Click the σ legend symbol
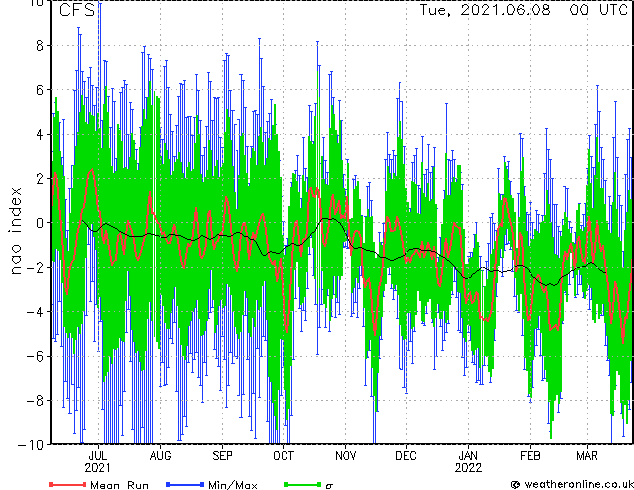Screen dimensions: 634x490 329,486
